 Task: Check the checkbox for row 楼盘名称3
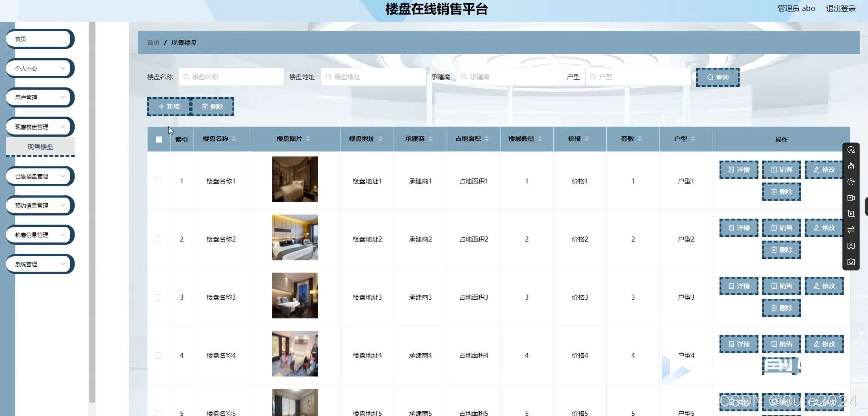[158, 297]
